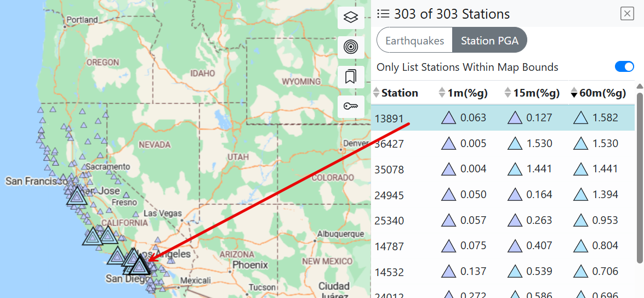The image size is (644, 298).
Task: Click the key legend button
Action: tap(351, 106)
